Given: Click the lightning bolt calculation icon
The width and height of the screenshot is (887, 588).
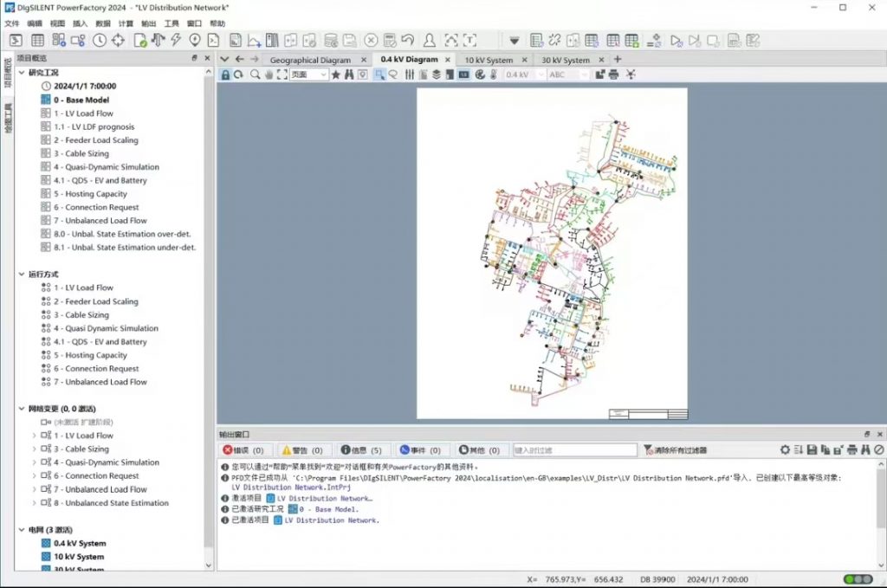Looking at the screenshot, I should pos(176,40).
